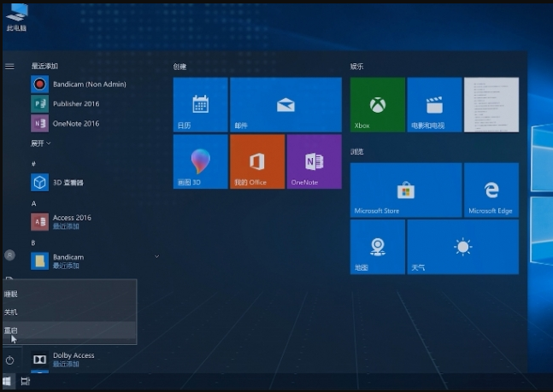Open the 天气 weather tile
The width and height of the screenshot is (553, 392).
tap(462, 247)
